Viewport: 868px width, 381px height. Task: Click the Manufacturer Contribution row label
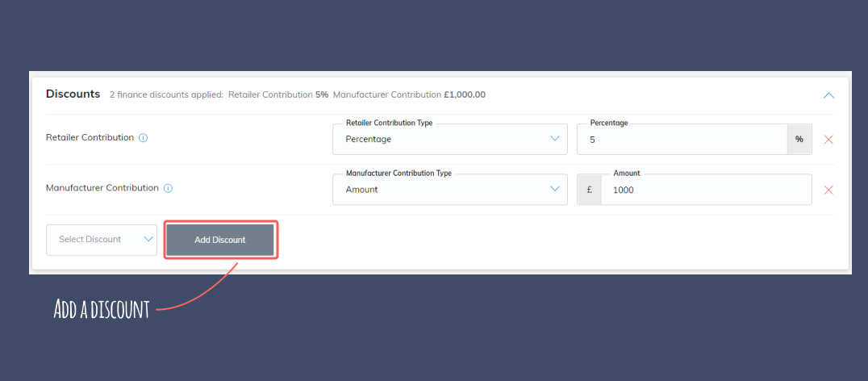pyautogui.click(x=102, y=188)
